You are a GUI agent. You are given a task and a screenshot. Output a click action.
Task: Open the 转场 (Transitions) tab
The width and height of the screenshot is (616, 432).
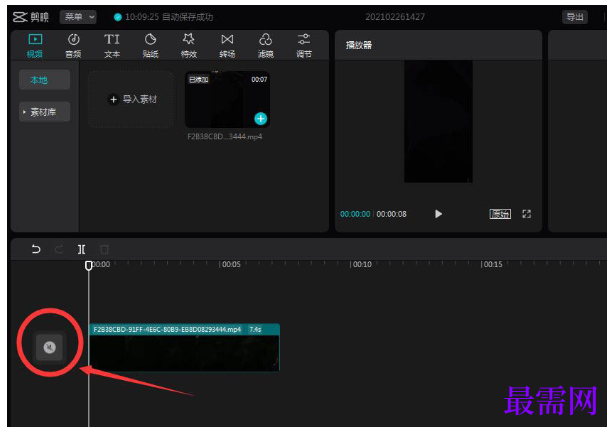coord(227,46)
